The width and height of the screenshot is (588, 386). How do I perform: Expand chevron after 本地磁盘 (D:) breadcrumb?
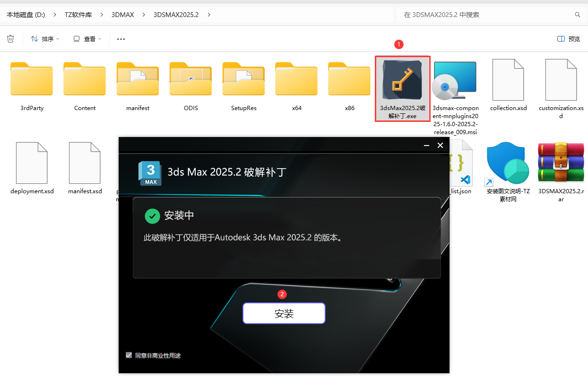(x=55, y=15)
